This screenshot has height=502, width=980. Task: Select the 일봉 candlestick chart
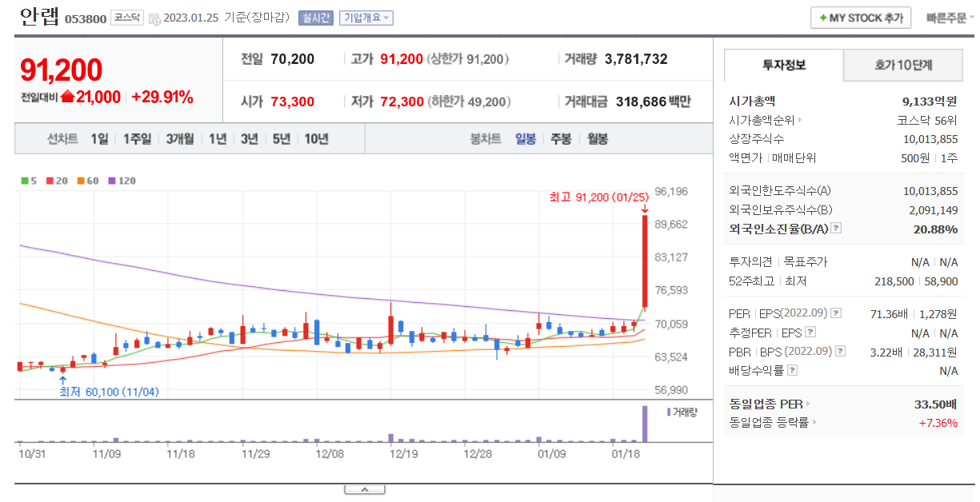[x=526, y=138]
